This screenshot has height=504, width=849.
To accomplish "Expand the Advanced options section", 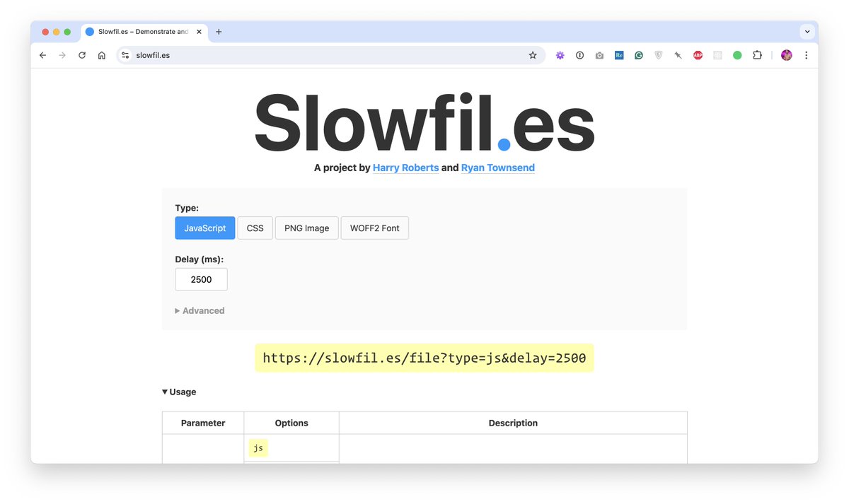I will pyautogui.click(x=200, y=310).
